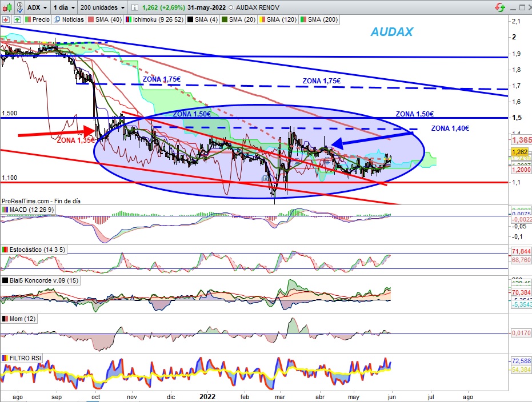Click the 1,500 level label at left
The width and height of the screenshot is (532, 402).
pos(10,113)
